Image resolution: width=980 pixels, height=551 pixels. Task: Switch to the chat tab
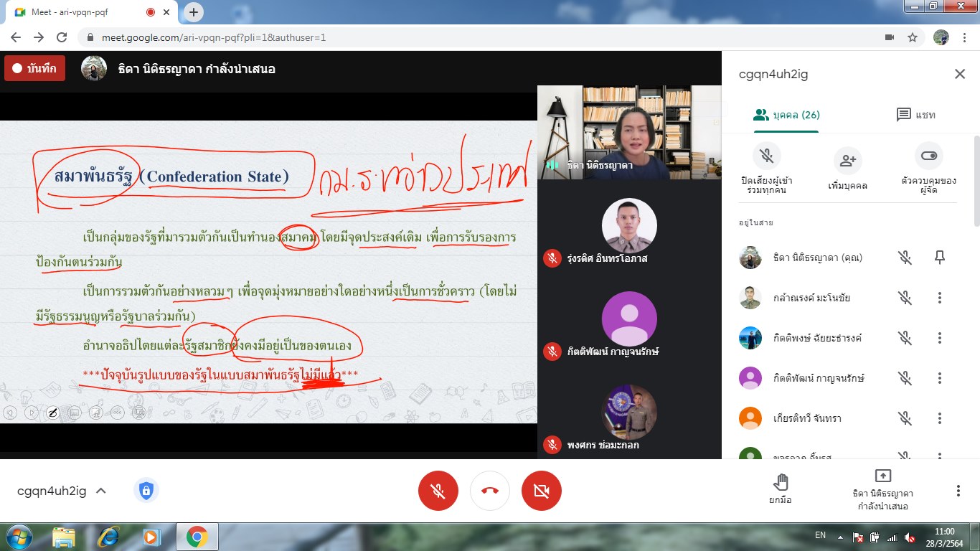pos(916,115)
